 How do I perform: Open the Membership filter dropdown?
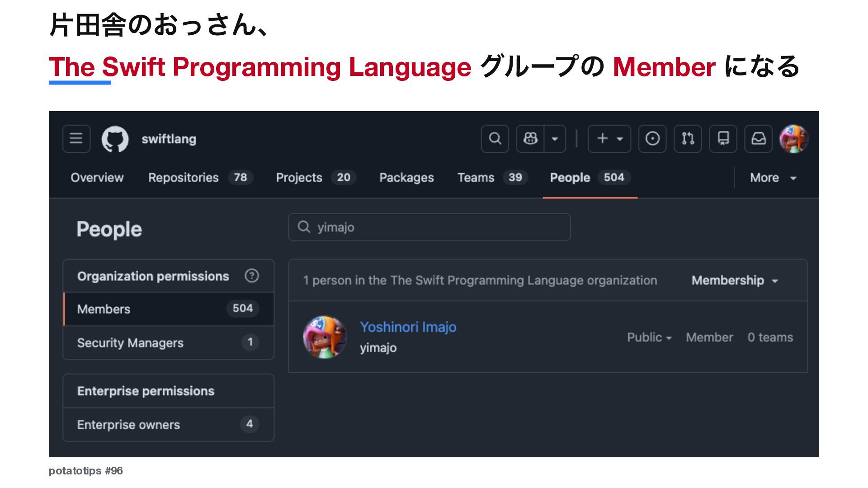(x=735, y=280)
